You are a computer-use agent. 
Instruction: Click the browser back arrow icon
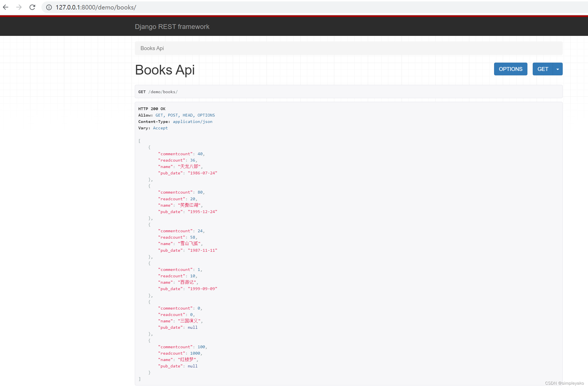6,7
